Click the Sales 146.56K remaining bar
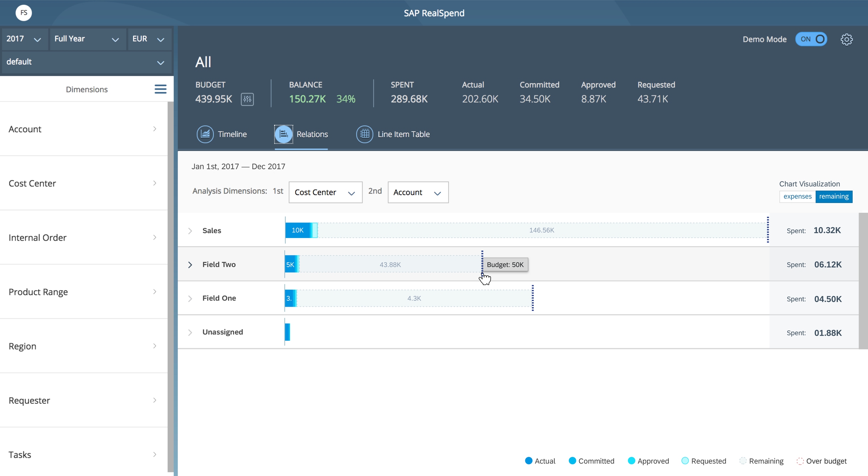868x476 pixels. tap(542, 230)
